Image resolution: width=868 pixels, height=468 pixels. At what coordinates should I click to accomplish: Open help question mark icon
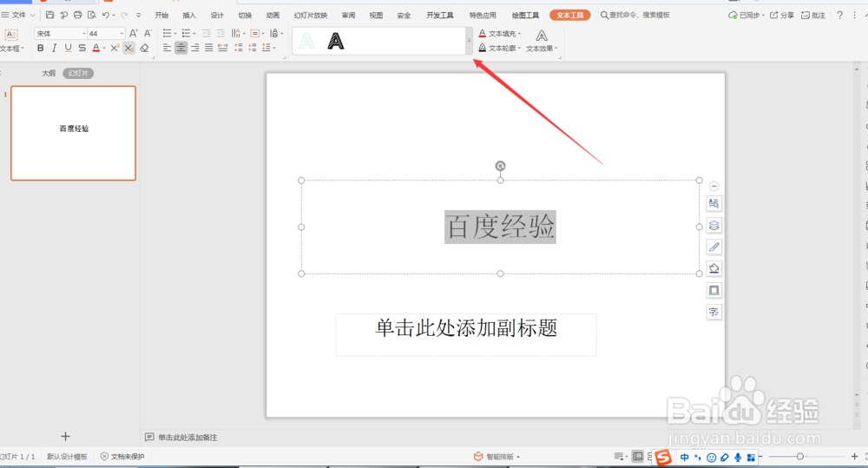pyautogui.click(x=839, y=15)
